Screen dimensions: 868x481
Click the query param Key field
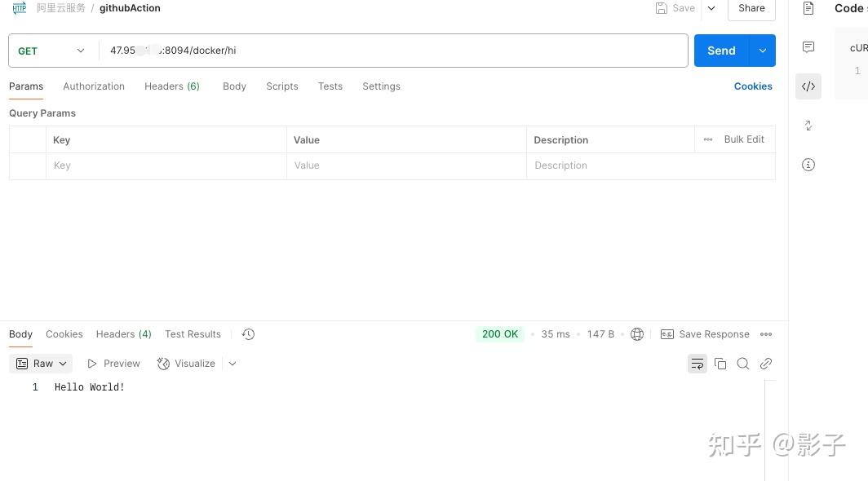tap(166, 165)
